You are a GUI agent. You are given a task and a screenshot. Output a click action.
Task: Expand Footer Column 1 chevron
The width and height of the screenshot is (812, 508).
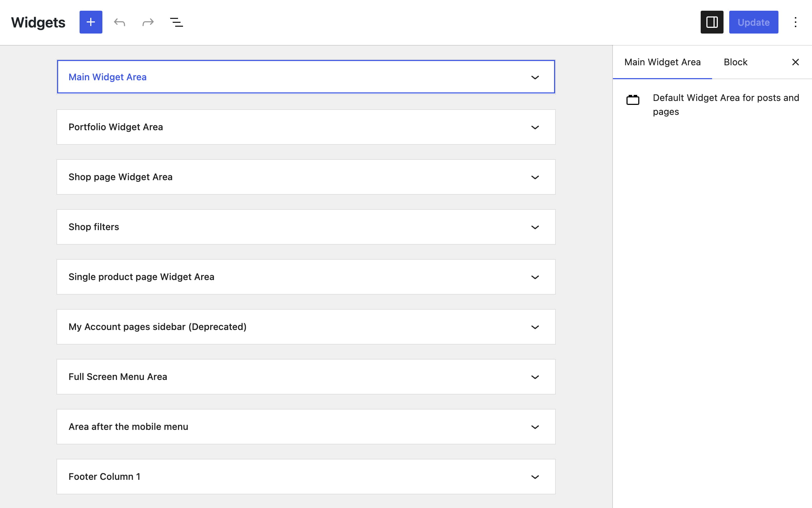tap(535, 477)
